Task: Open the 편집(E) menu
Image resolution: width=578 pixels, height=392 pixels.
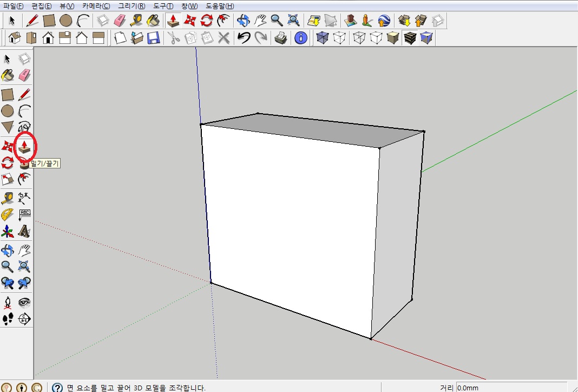Action: [x=42, y=6]
